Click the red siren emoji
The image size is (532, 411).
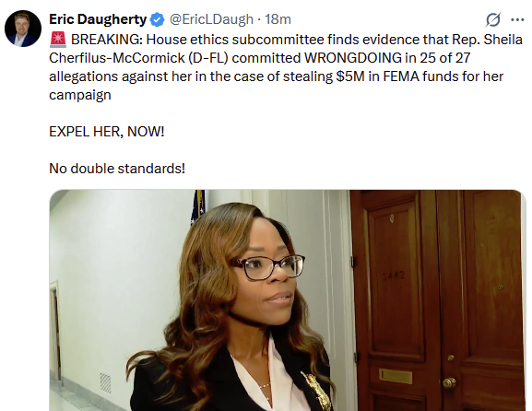click(58, 40)
